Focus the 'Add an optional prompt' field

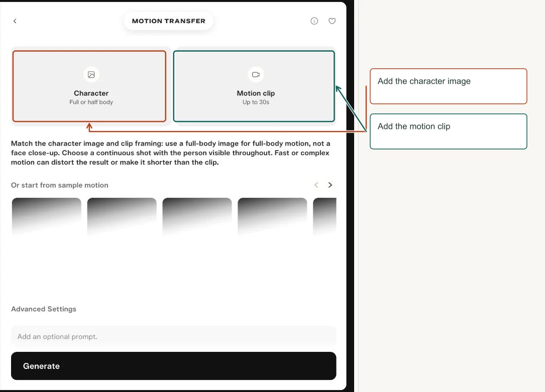(174, 336)
